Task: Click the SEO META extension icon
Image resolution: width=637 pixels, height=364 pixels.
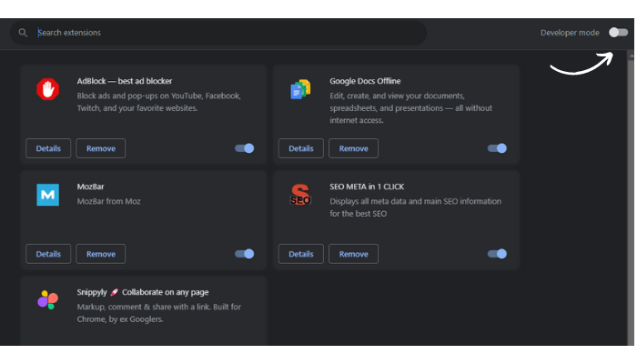Action: tap(300, 195)
